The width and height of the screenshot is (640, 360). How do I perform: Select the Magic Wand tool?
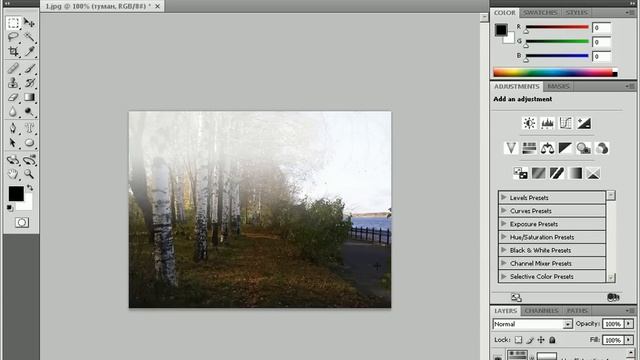point(29,37)
